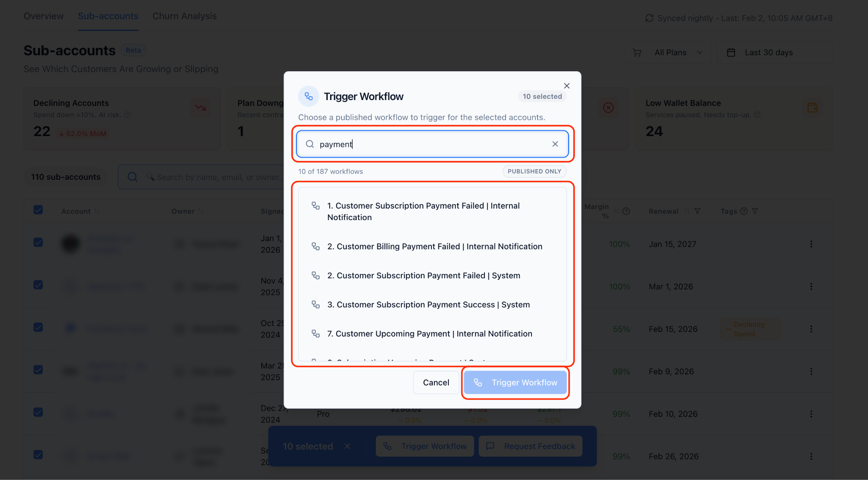Click the Renewal column filter icon
868x480 pixels.
coord(698,211)
